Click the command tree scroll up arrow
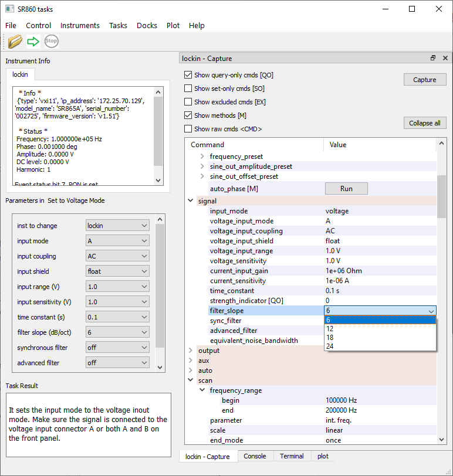Image resolution: width=453 pixels, height=476 pixels. point(441,143)
